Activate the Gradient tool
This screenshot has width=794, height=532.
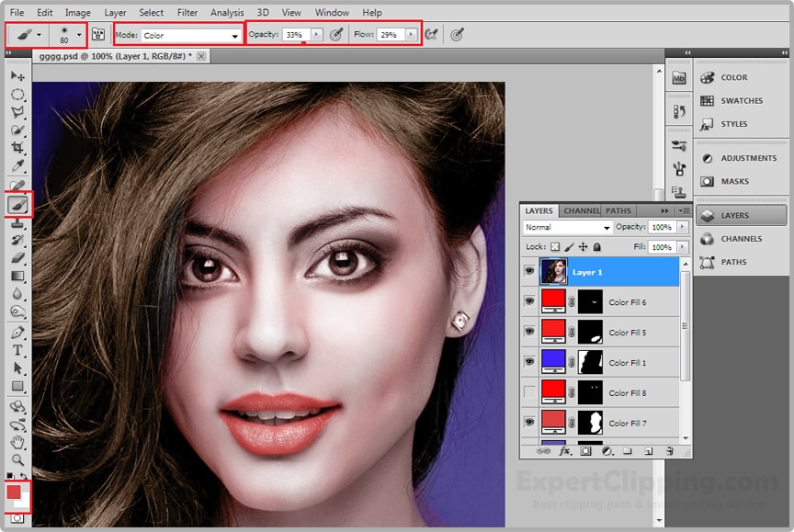click(x=17, y=276)
